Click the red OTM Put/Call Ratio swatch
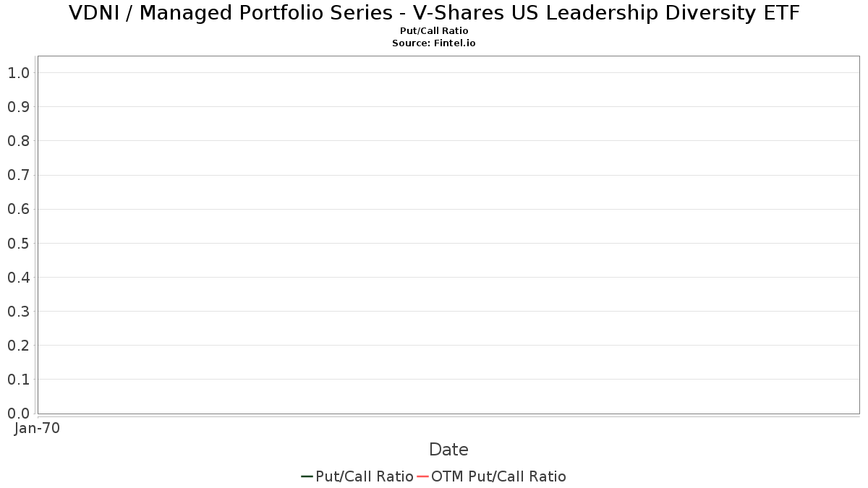 click(x=423, y=476)
